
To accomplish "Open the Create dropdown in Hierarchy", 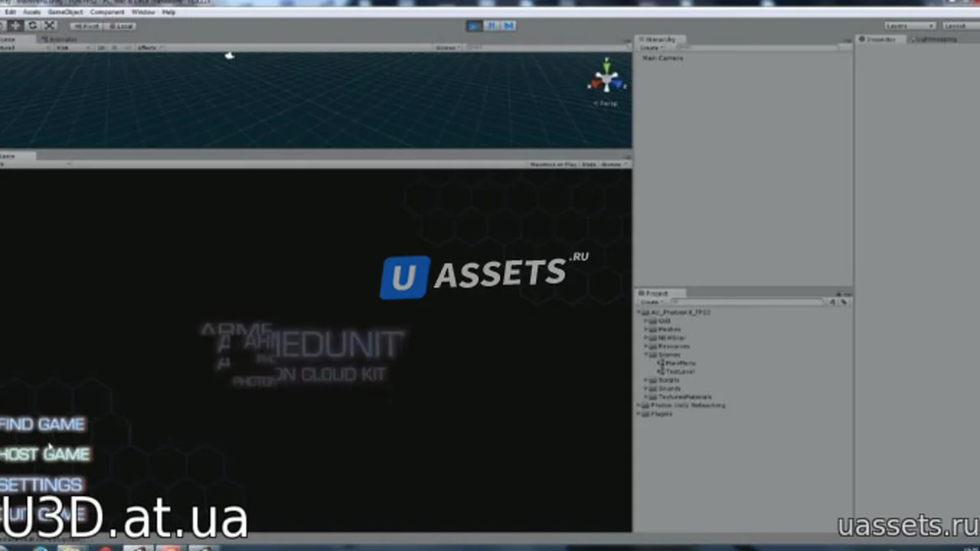I will click(x=650, y=47).
